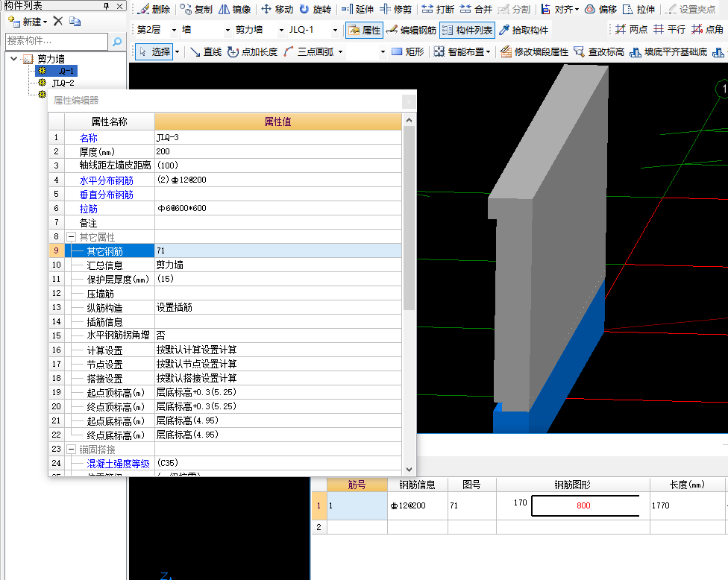Open dropdown arrow next to 选择
Screen dimensions: 728x580
coord(177,52)
